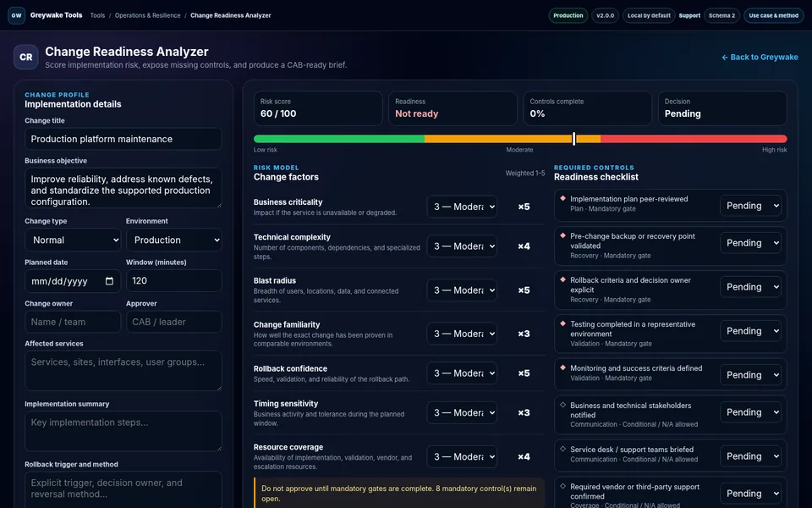Screen dimensions: 812x508
Task: Open Rollback confidence rating dropdown
Action: click(462, 373)
